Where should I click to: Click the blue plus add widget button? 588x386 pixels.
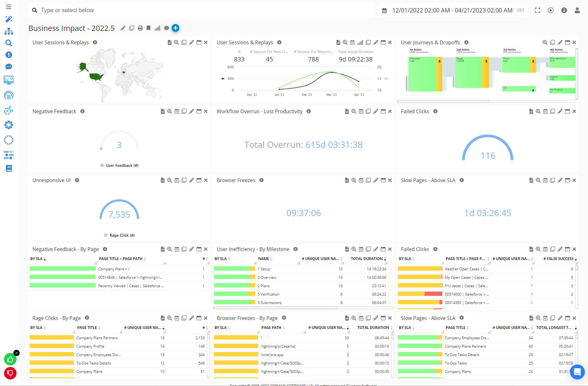click(x=176, y=28)
